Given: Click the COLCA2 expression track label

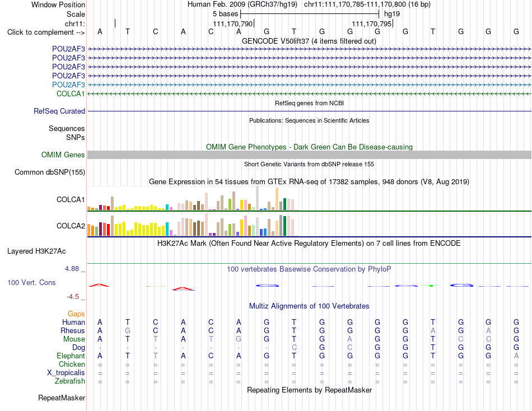Looking at the screenshot, I should tap(71, 226).
